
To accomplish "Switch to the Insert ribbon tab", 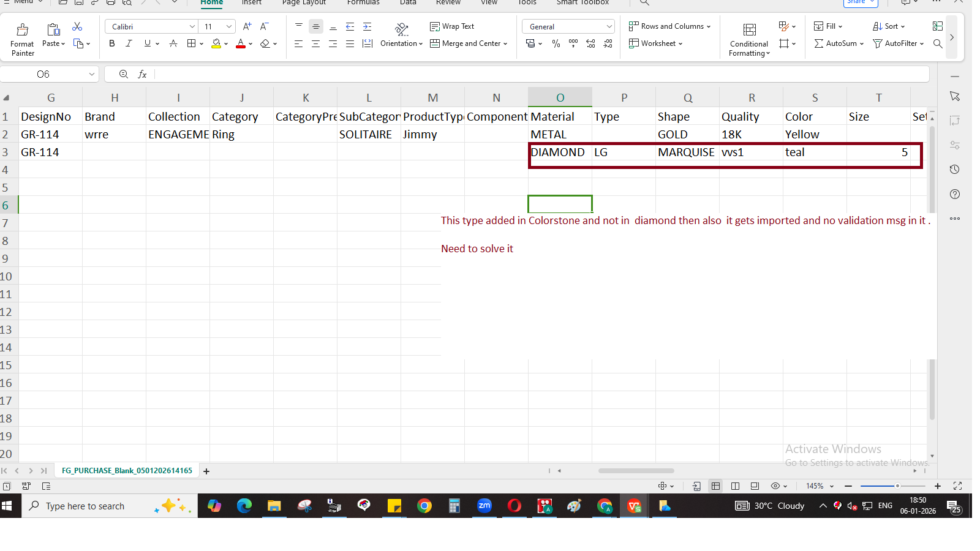I will pyautogui.click(x=251, y=2).
